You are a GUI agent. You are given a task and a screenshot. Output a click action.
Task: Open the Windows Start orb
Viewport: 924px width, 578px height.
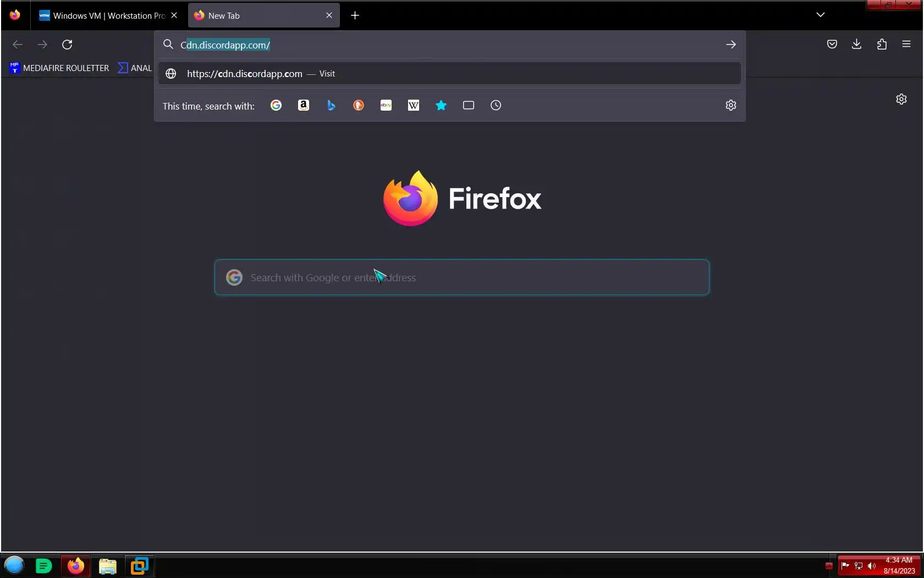tap(14, 565)
